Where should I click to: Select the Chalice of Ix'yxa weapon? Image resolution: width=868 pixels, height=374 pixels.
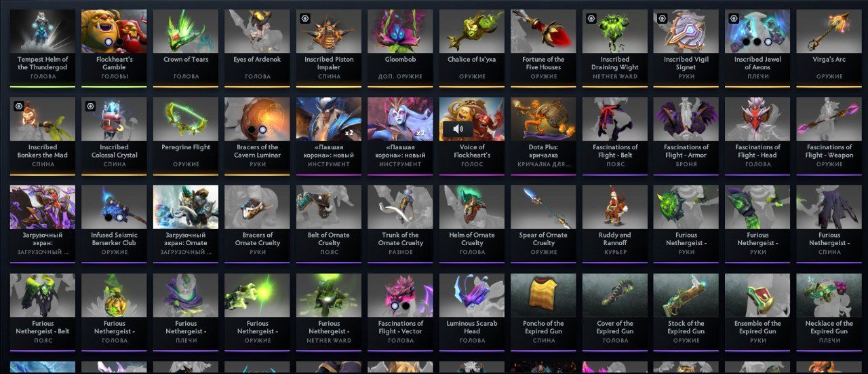(472, 48)
